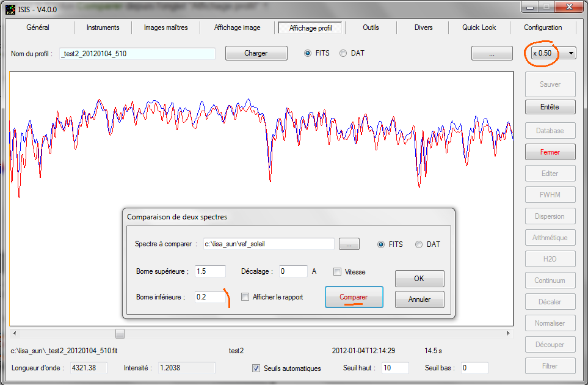Enable the Vitesse checkbox

click(x=337, y=272)
